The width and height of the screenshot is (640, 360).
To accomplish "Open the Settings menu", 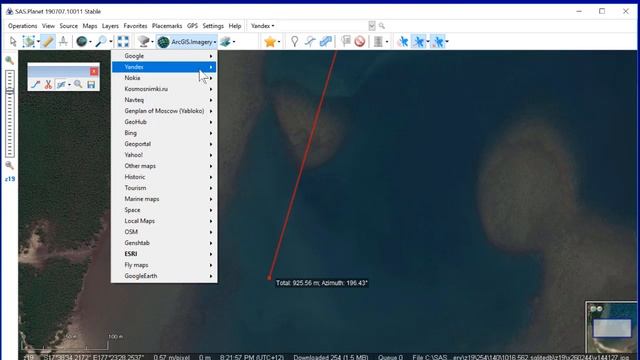I will pos(213,26).
